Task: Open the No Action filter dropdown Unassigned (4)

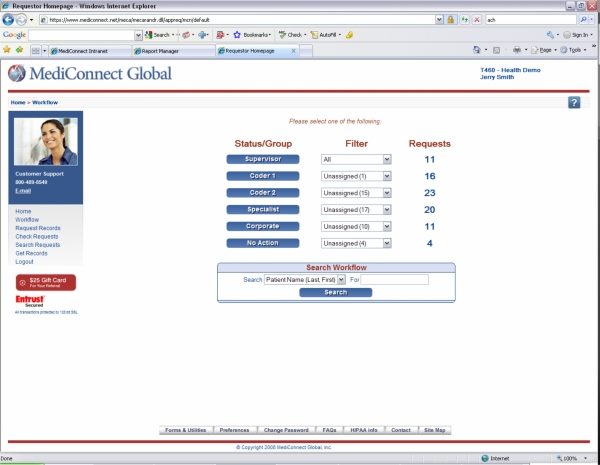Action: (356, 244)
